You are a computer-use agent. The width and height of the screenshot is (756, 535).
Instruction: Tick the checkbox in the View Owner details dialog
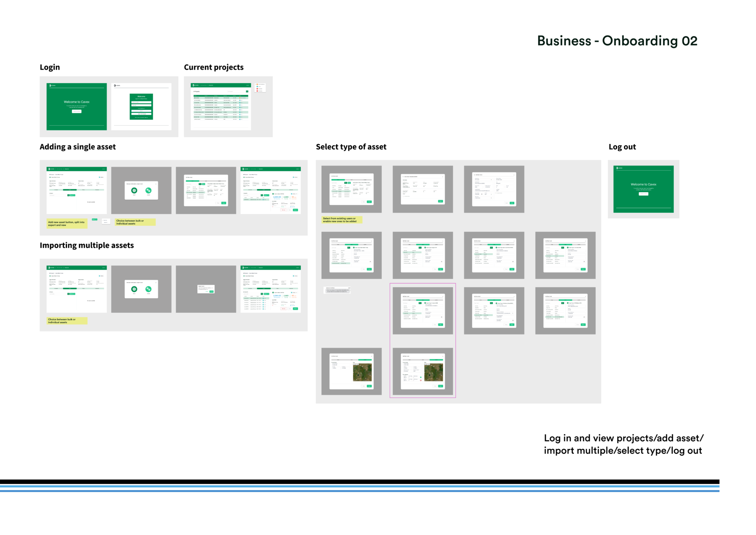click(403, 196)
